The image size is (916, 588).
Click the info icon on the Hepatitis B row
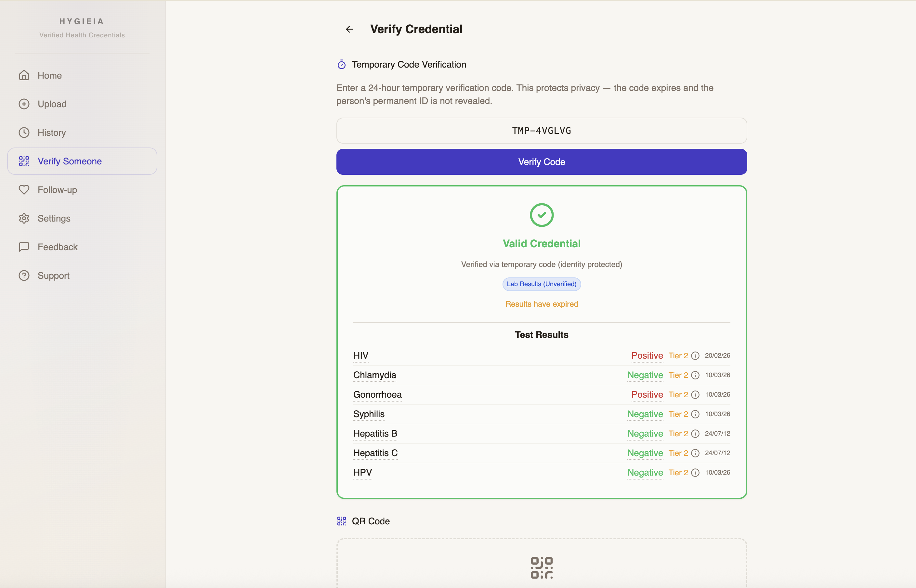(695, 434)
